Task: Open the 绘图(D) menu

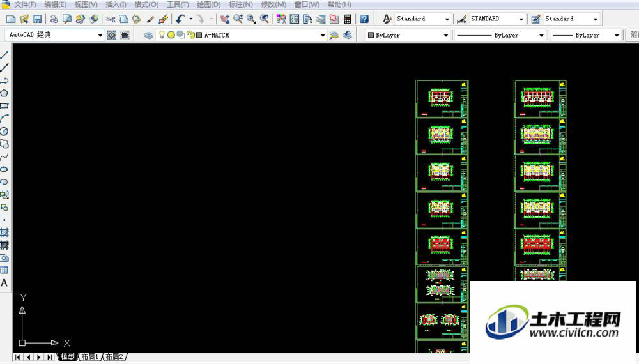Action: [x=209, y=4]
